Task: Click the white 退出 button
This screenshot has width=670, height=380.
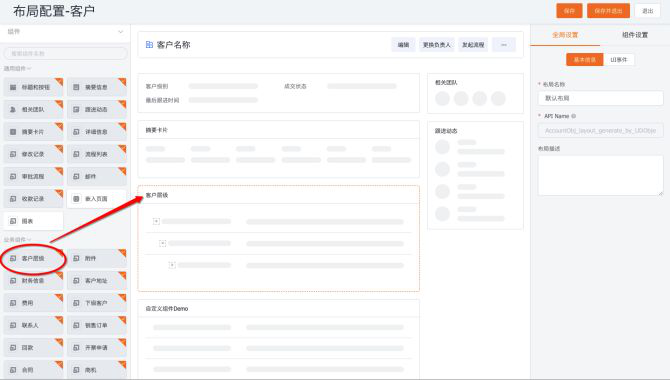Action: pyautogui.click(x=647, y=11)
